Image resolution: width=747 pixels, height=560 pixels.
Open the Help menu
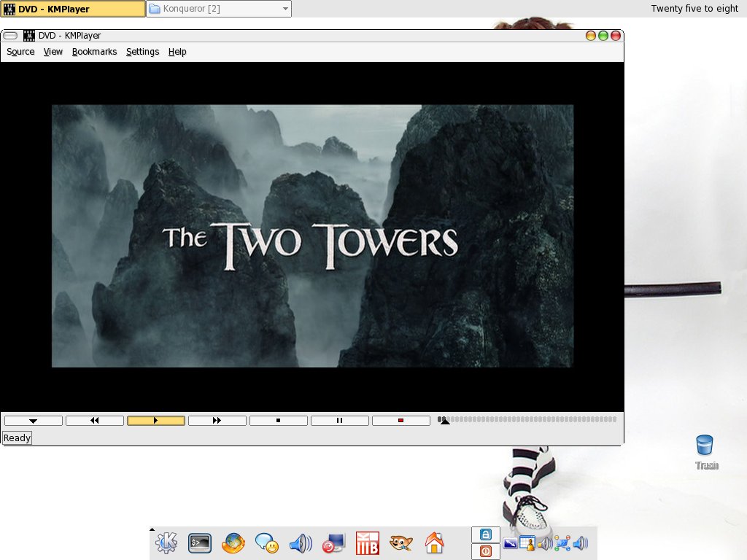click(177, 52)
